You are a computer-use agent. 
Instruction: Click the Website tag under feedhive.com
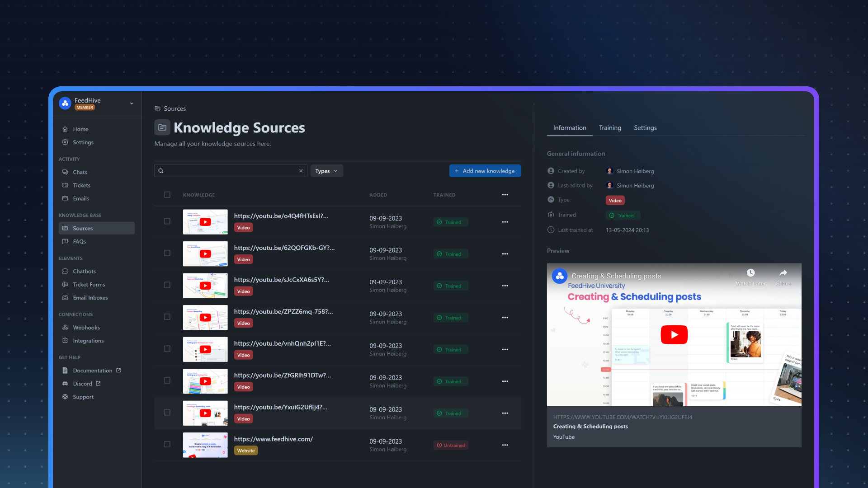pos(246,451)
